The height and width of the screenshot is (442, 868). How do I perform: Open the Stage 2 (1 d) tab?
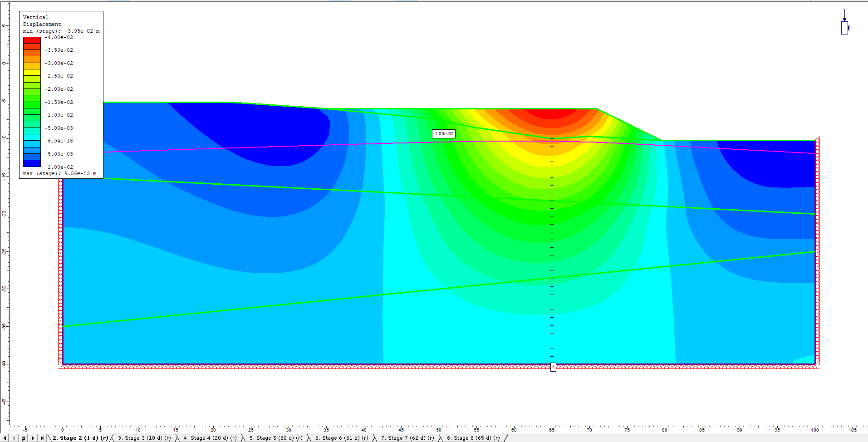(80, 438)
